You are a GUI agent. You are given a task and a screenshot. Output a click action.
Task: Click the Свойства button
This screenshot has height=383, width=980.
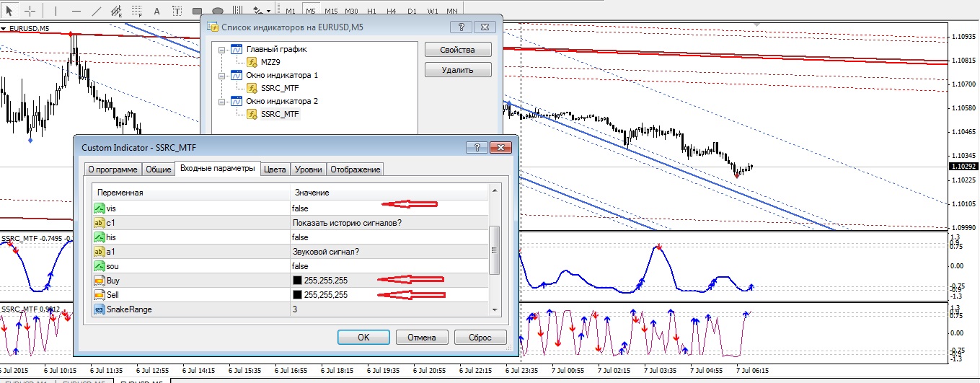[458, 50]
